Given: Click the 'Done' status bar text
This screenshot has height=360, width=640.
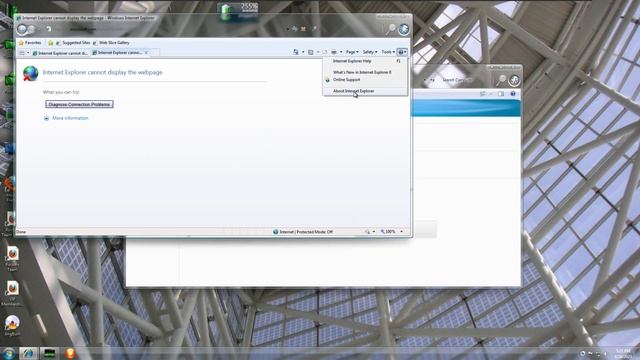Looking at the screenshot, I should click(21, 232).
